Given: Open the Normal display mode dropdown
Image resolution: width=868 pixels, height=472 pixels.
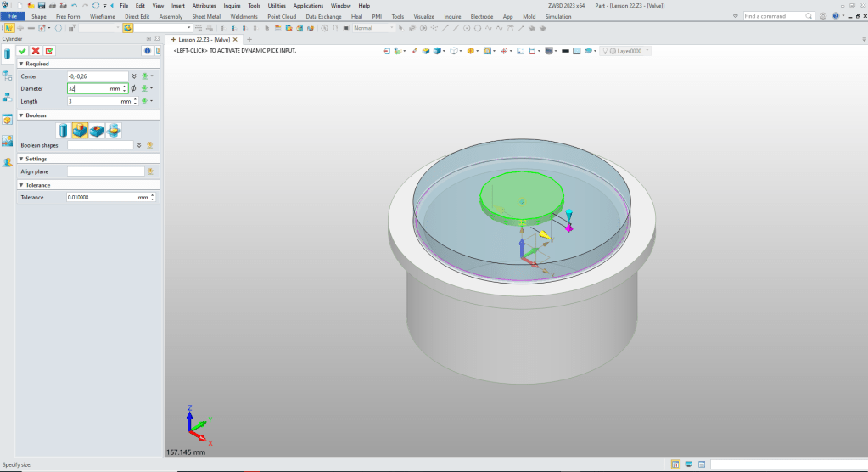Looking at the screenshot, I should click(391, 28).
